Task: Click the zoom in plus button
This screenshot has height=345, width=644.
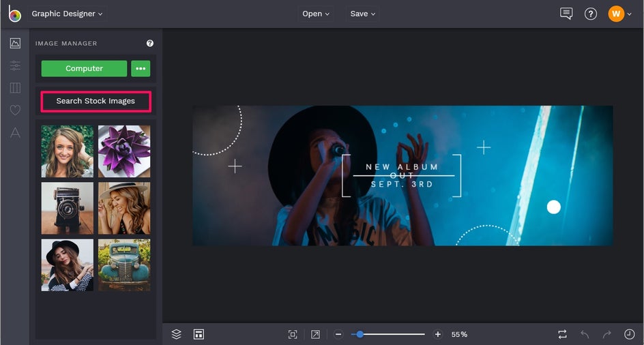Action: [438, 334]
